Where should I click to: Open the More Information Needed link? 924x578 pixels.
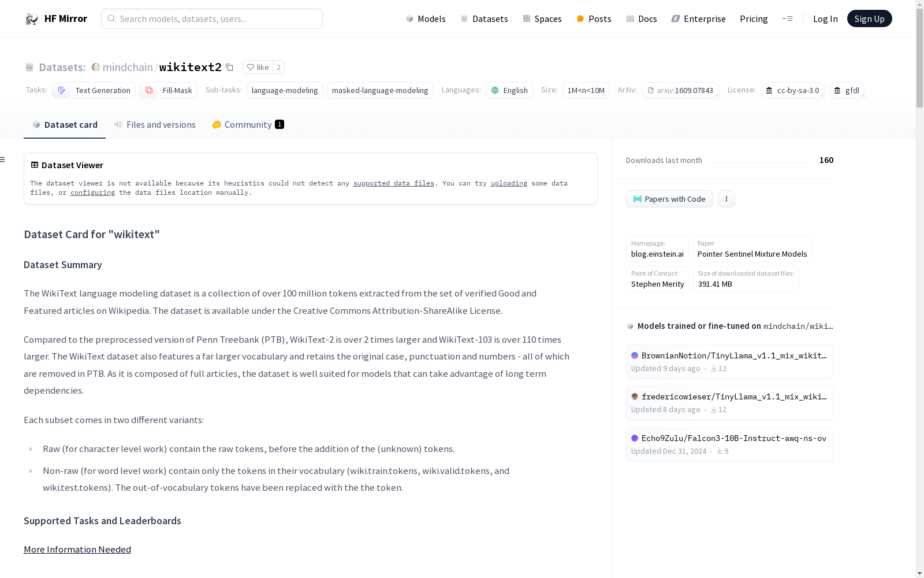[x=77, y=549]
